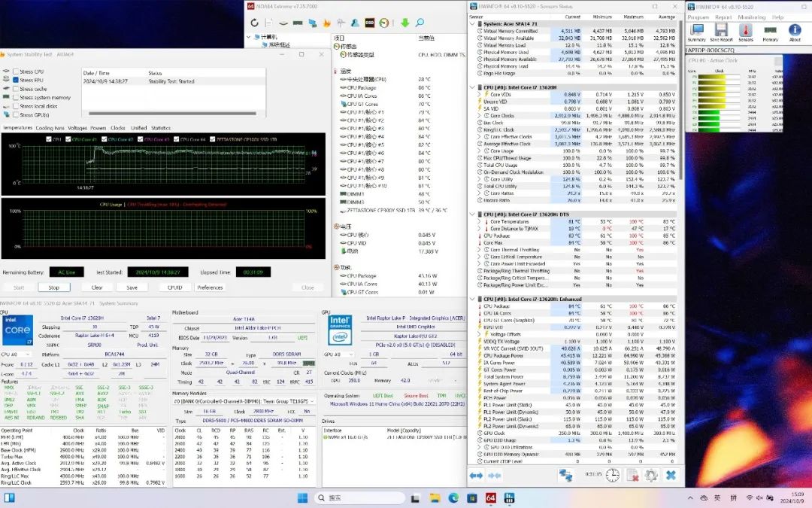Click the AIDA64 flame stability test icon
The image size is (812, 508).
click(326, 23)
